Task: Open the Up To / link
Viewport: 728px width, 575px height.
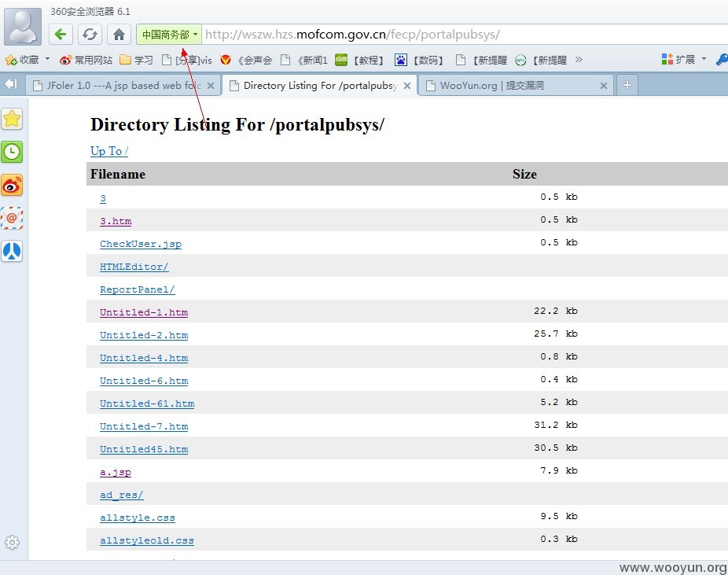Action: 109,151
